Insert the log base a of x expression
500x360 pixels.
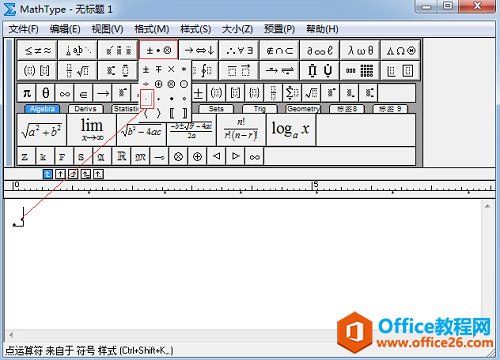291,130
